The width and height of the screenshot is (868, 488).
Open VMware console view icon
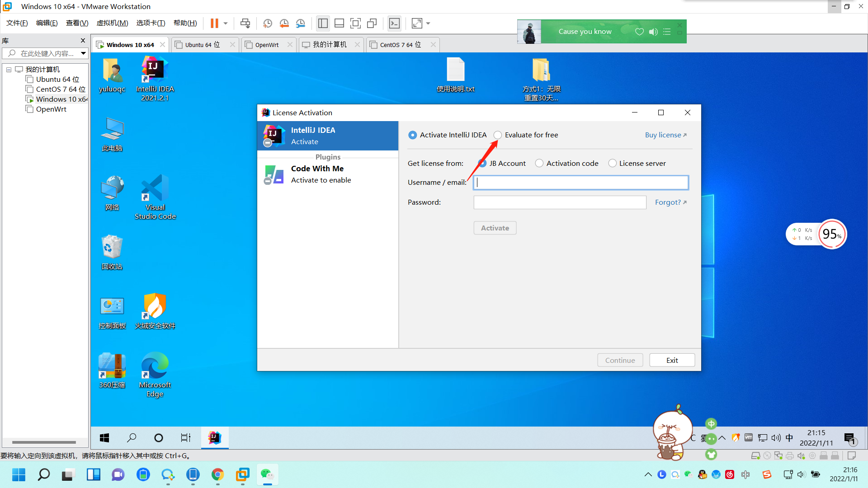click(x=395, y=23)
